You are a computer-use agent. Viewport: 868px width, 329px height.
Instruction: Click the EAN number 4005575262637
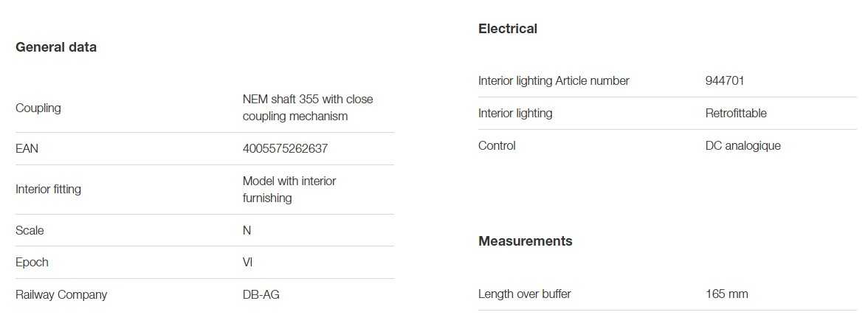(x=285, y=149)
